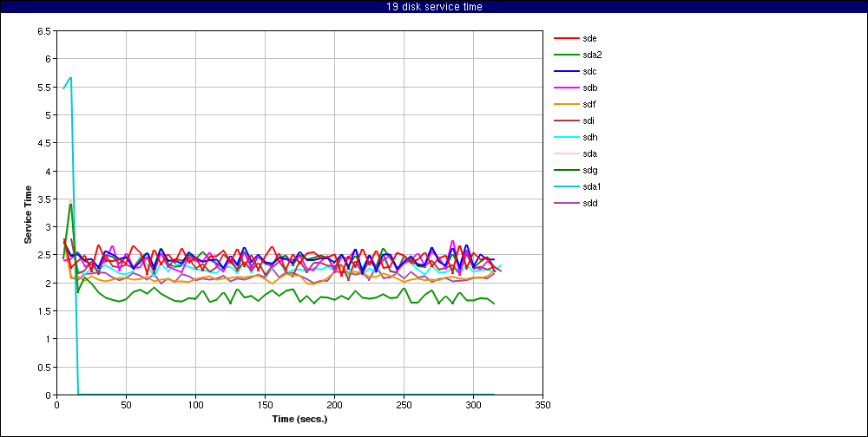Screen dimensions: 868x437
Task: Click the 'Service Time' y-axis label
Action: pyautogui.click(x=27, y=213)
